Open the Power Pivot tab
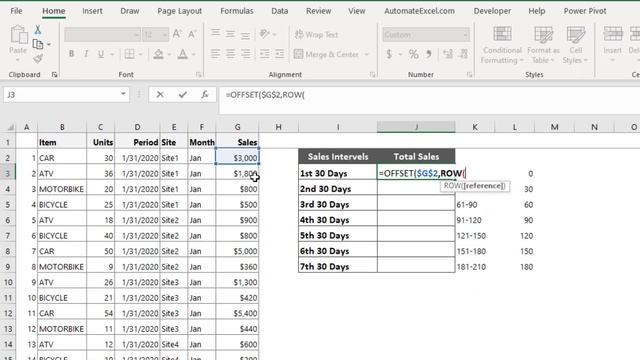This screenshot has height=360, width=640. tap(585, 11)
